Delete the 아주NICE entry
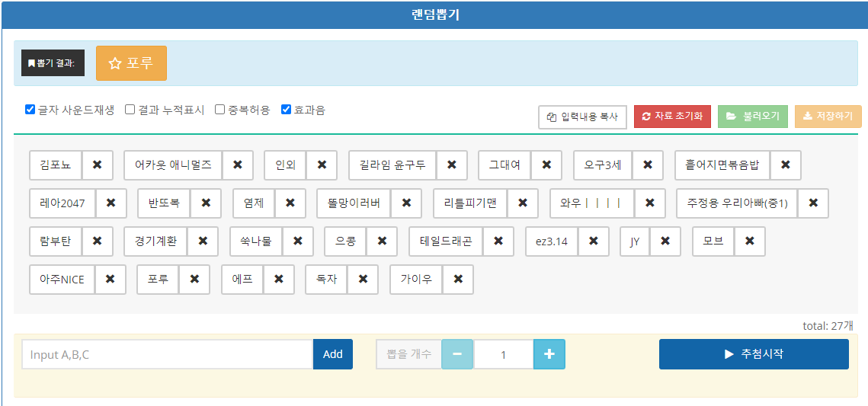 110,280
